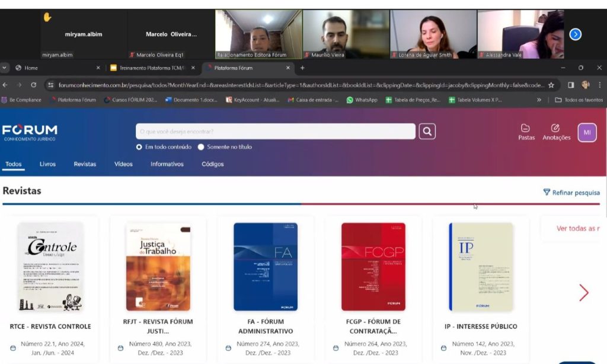Bookmark this page with star icon
The width and height of the screenshot is (607, 364).
tap(551, 85)
